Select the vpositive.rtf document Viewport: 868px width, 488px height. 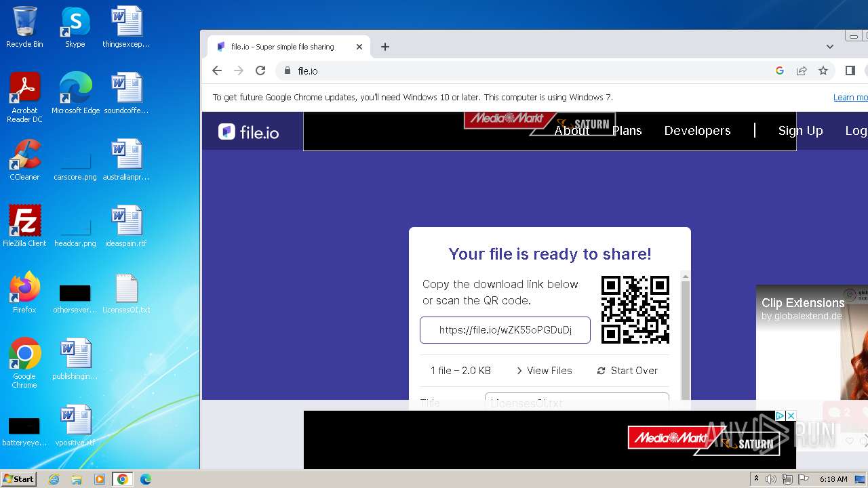[75, 426]
